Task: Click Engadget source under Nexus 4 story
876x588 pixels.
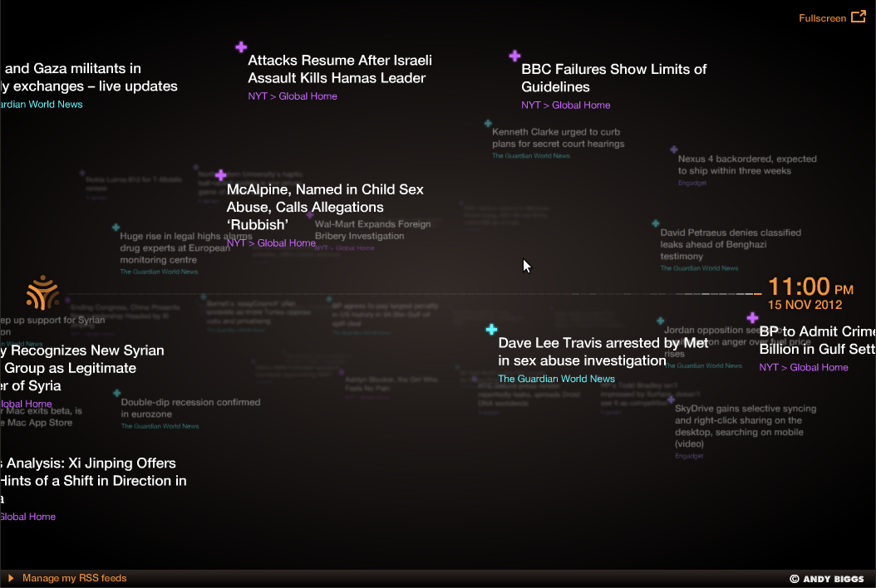Action: (x=692, y=184)
